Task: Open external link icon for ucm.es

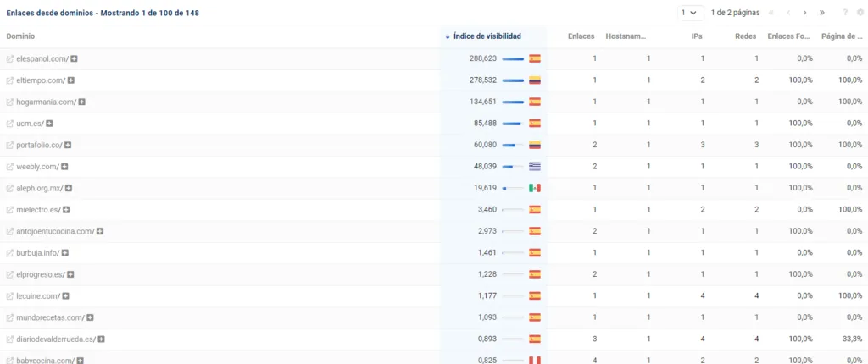Action: [9, 124]
